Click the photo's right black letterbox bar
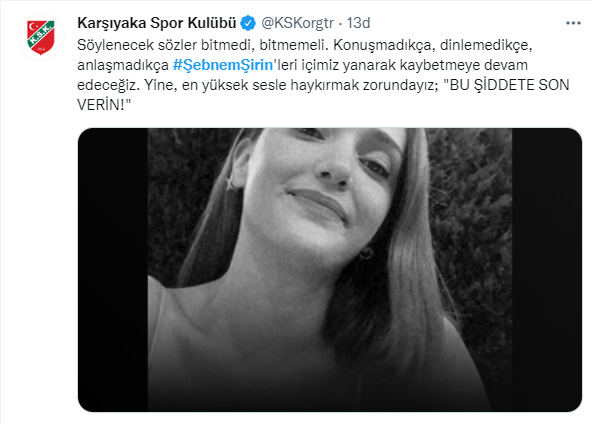Image resolution: width=592 pixels, height=424 pixels. pyautogui.click(x=547, y=270)
